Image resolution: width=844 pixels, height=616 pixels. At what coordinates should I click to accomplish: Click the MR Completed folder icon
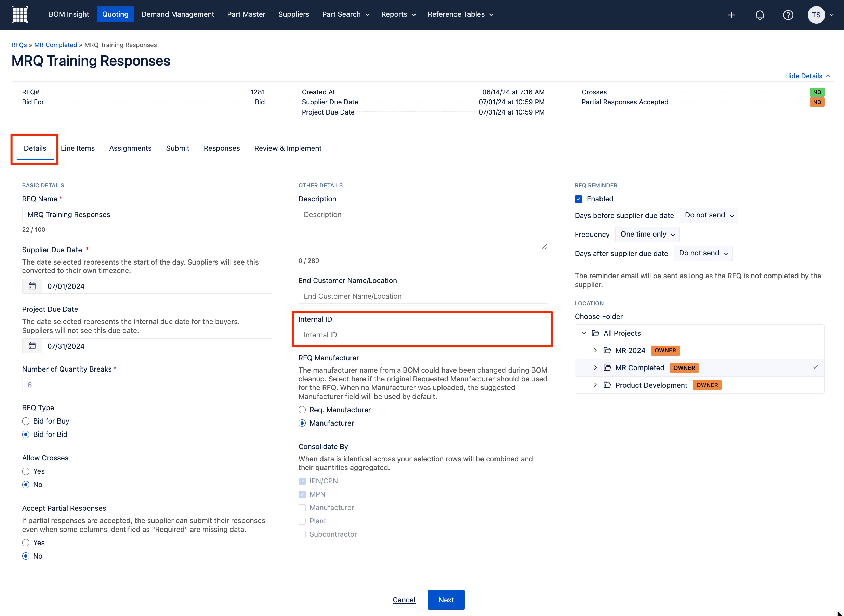click(x=607, y=368)
